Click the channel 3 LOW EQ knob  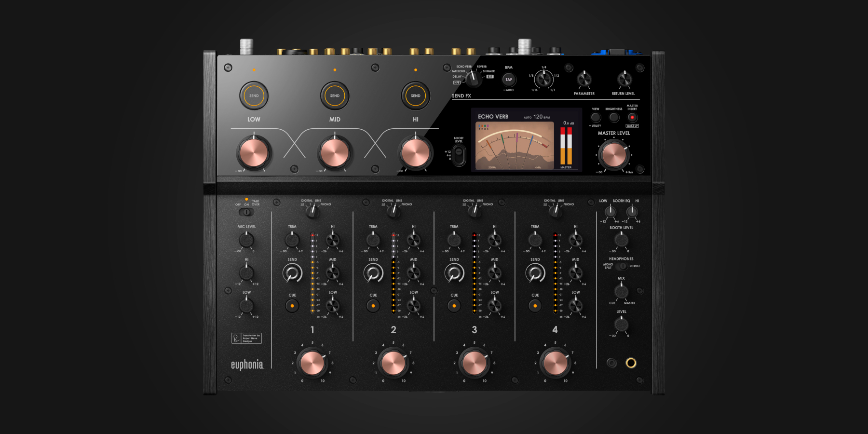point(495,305)
